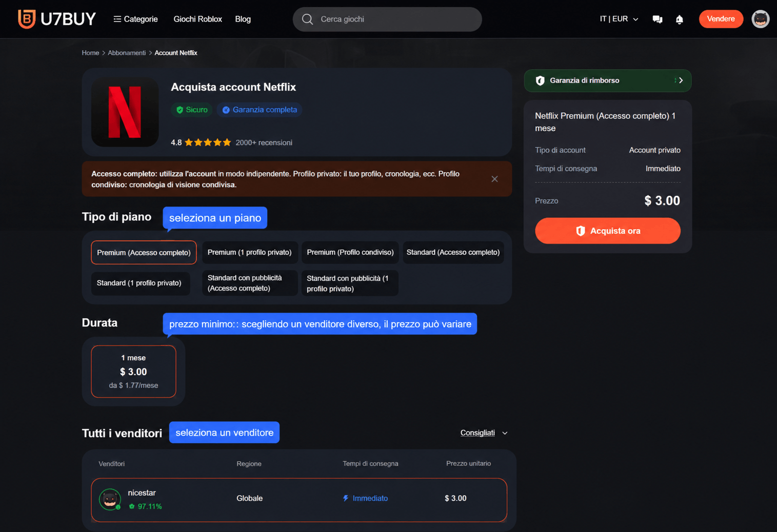Click the $ 3.00 seller price cell

pyautogui.click(x=455, y=498)
